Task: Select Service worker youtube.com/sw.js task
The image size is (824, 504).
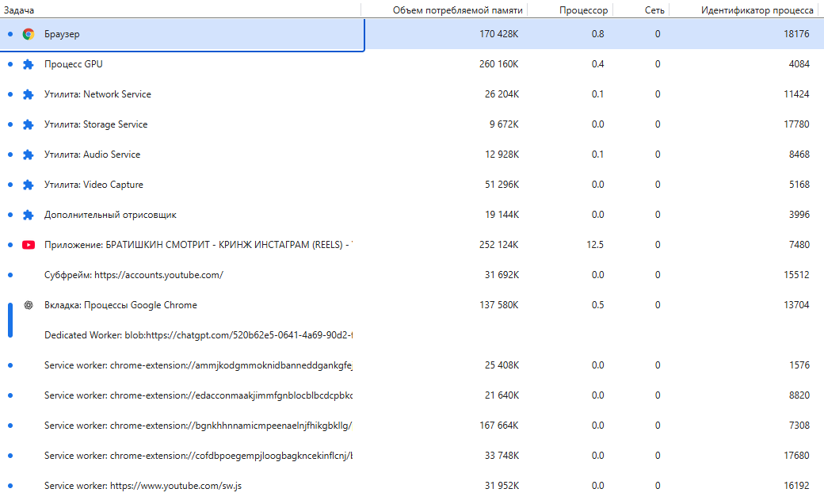Action: (x=412, y=486)
